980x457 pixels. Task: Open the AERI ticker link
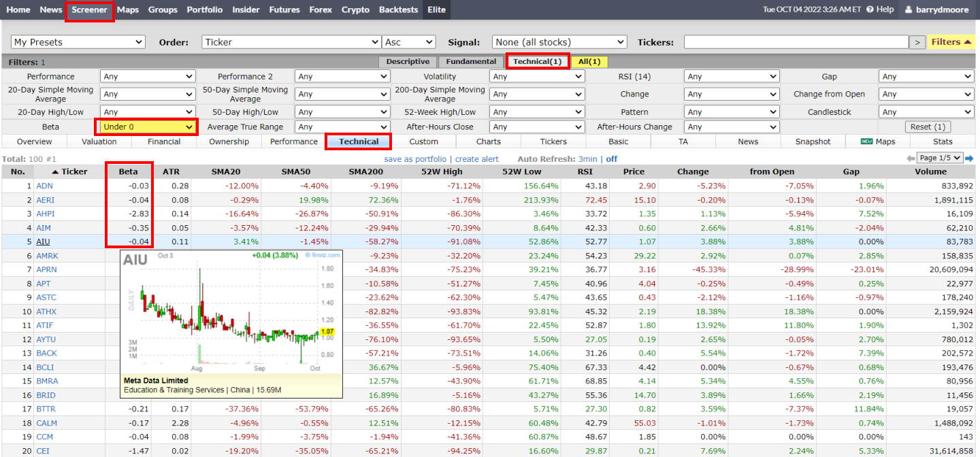pyautogui.click(x=45, y=200)
